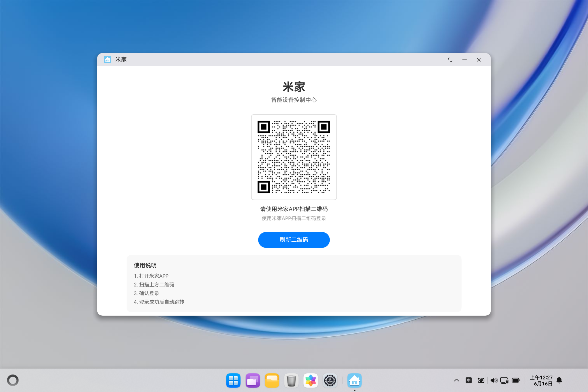The height and width of the screenshot is (392, 588).
Task: Open the screen connection display icon in tray
Action: pos(504,380)
